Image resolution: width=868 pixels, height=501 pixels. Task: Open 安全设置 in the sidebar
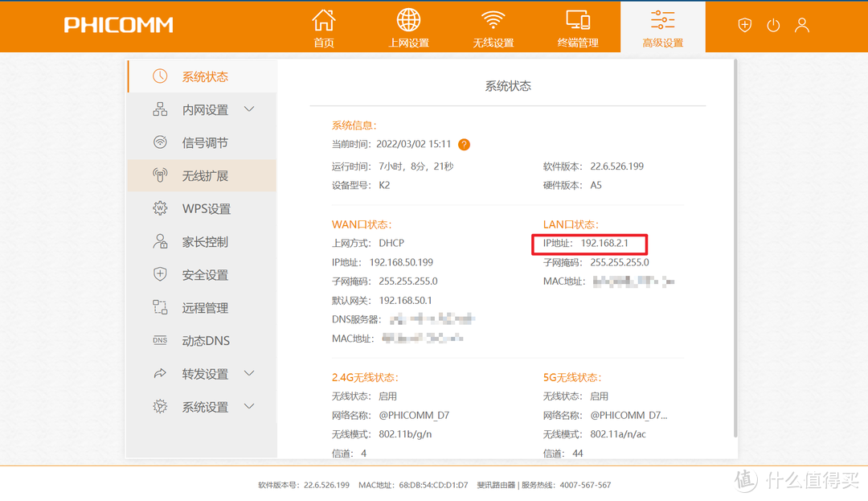(204, 275)
